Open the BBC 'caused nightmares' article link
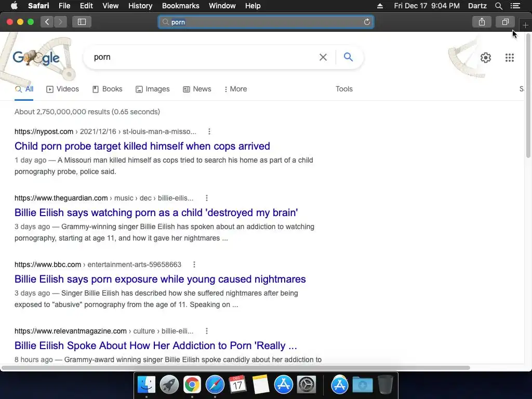This screenshot has height=399, width=532. pyautogui.click(x=160, y=279)
